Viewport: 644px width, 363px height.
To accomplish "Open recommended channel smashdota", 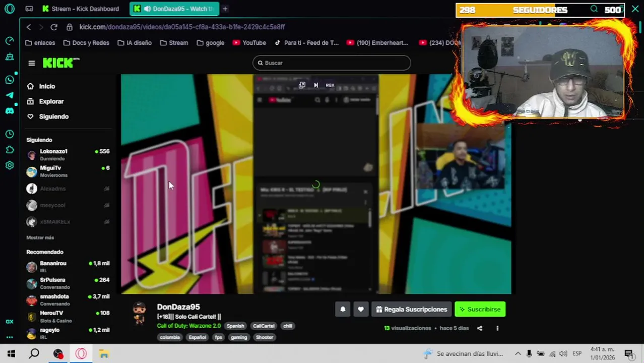I will click(68, 300).
